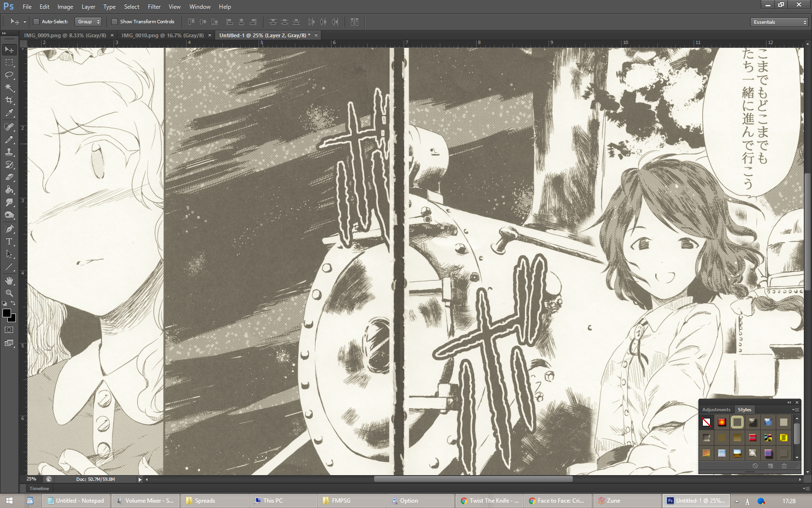
Task: Click the zoom percentage field 25%
Action: click(31, 479)
